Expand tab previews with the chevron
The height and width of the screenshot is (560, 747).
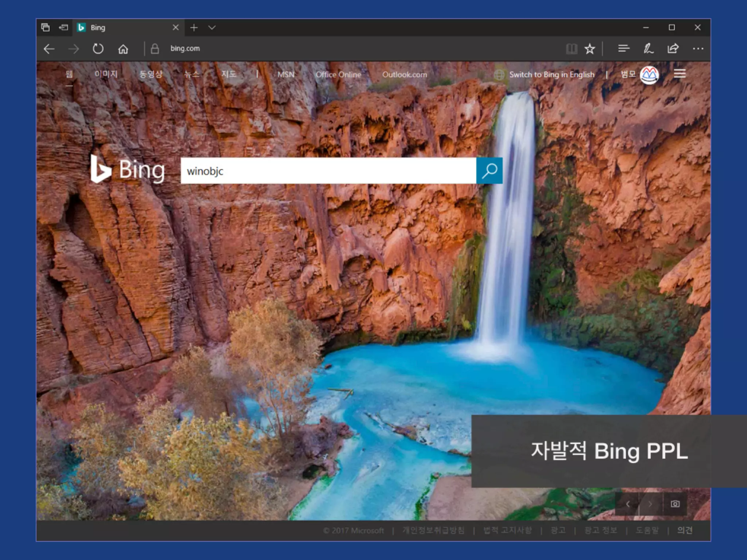212,27
